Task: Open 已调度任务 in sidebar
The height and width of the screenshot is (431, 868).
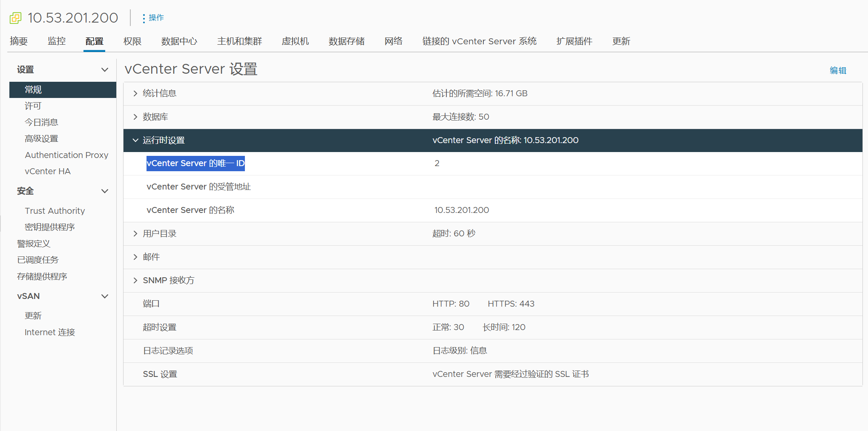Action: (38, 260)
